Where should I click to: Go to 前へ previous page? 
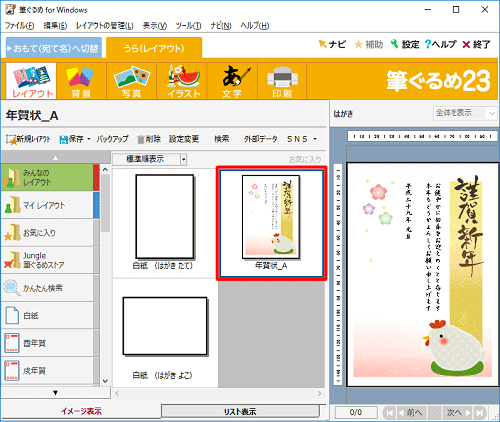(x=411, y=413)
